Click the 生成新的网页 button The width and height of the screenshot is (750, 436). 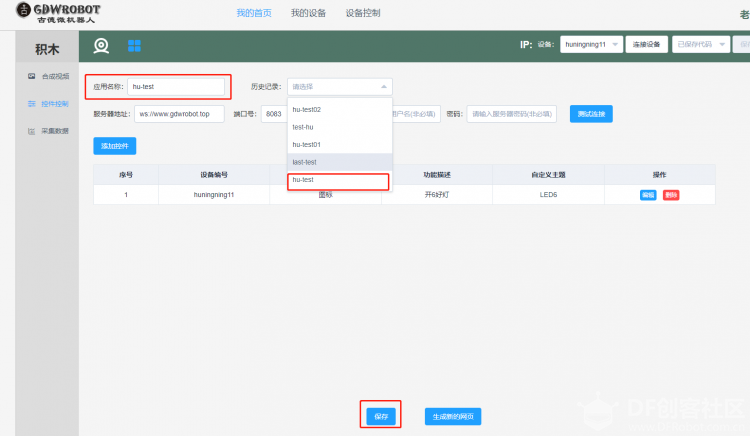(x=453, y=416)
